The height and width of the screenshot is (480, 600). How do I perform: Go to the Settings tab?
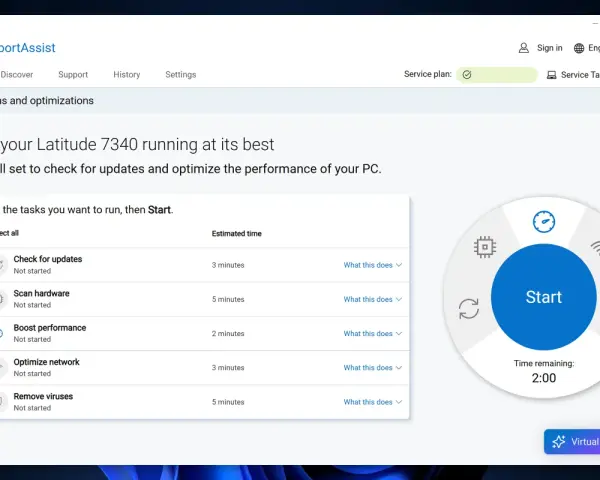coord(181,75)
